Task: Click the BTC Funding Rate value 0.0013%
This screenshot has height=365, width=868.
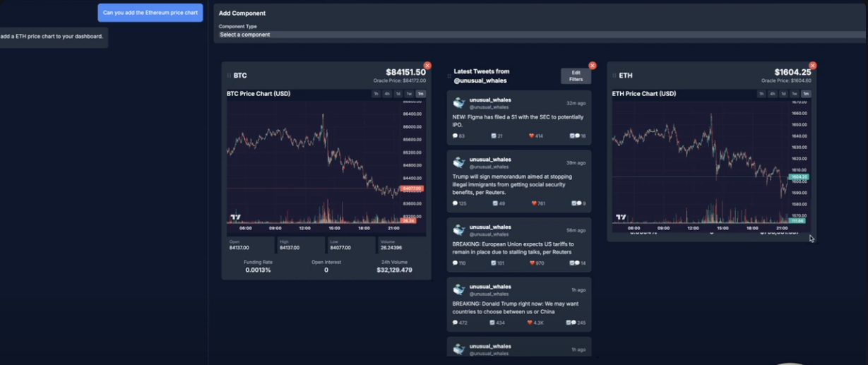Action: 258,270
